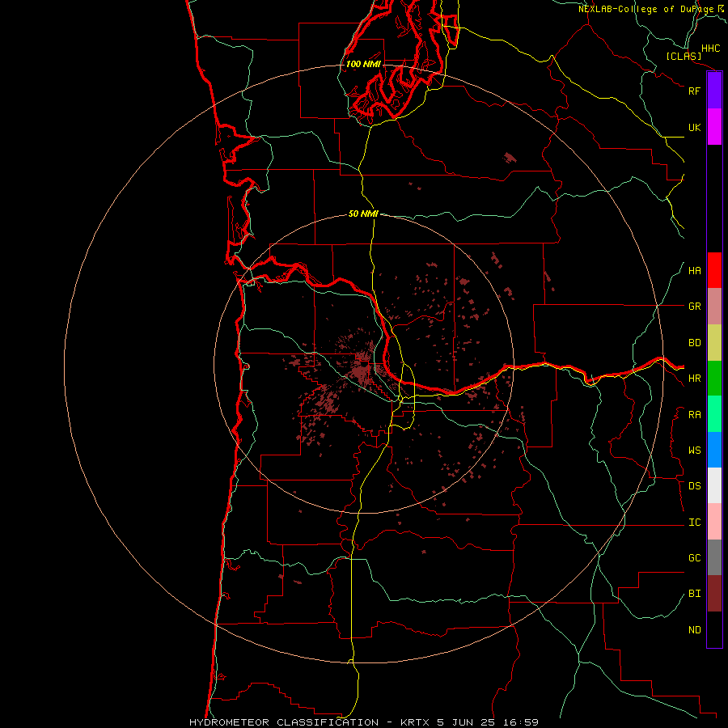Click the ND black legend swatch
The image size is (728, 728).
pyautogui.click(x=714, y=629)
